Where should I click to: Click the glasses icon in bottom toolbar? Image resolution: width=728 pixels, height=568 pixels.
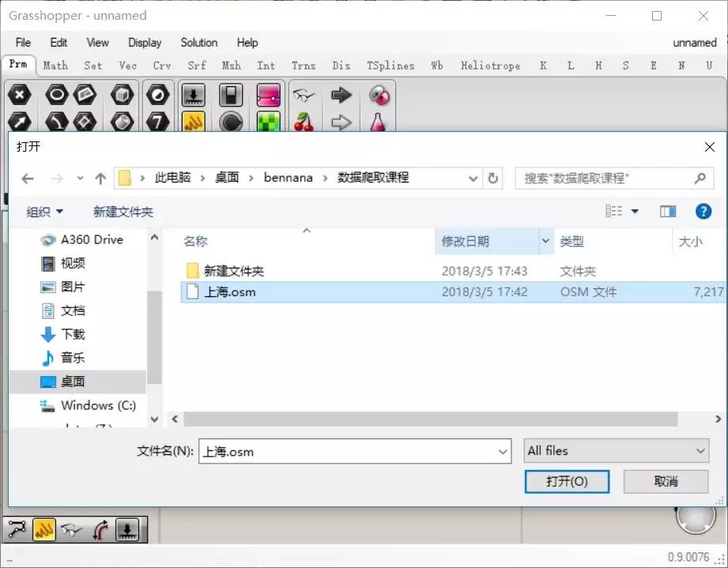[x=71, y=529]
